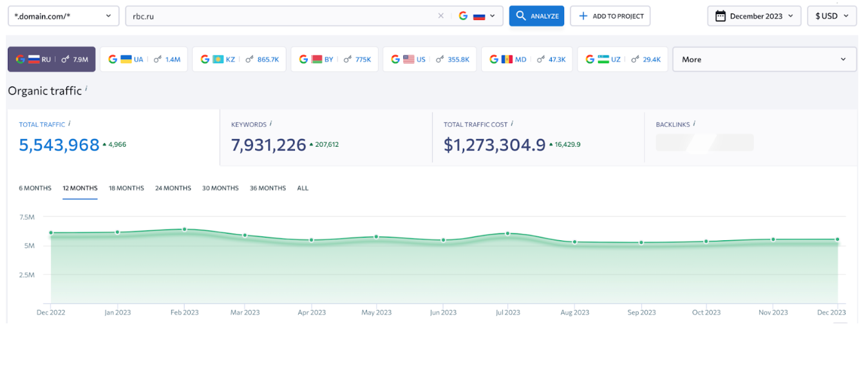Expand the More countries dropdown
Screen dimensions: 868x371
(764, 59)
